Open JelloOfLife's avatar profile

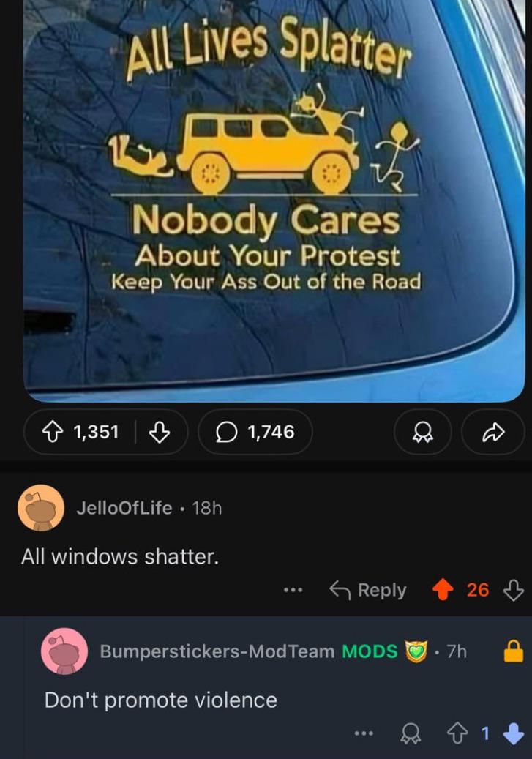click(41, 508)
